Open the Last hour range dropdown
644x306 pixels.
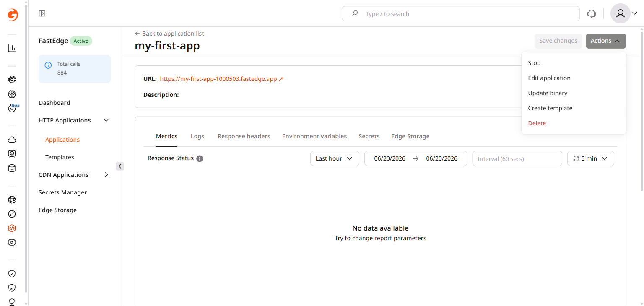coord(335,158)
